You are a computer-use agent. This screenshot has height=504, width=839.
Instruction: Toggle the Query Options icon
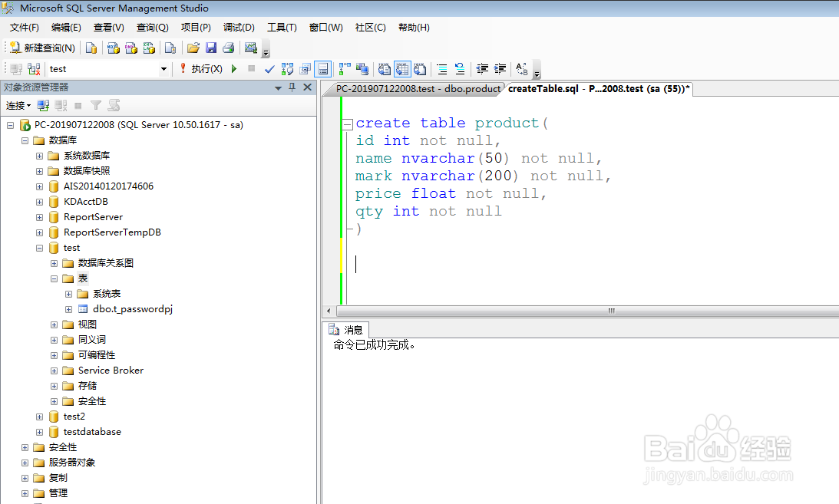[x=322, y=69]
